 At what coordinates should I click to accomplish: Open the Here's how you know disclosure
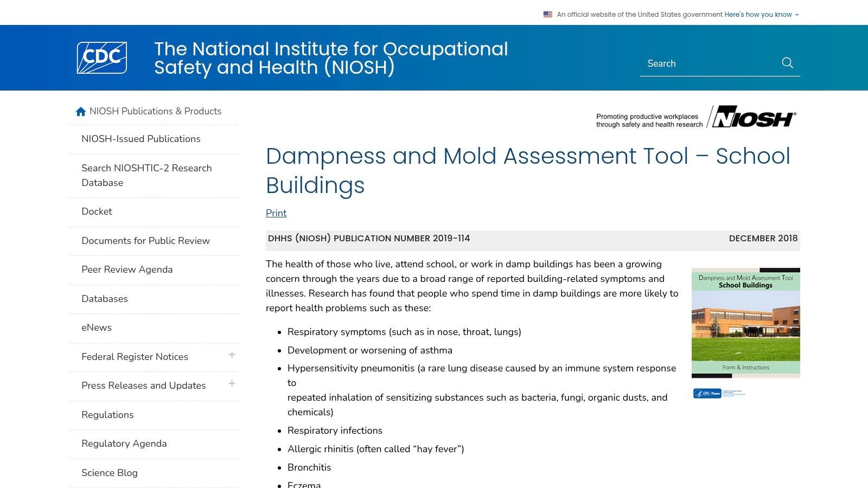(758, 15)
